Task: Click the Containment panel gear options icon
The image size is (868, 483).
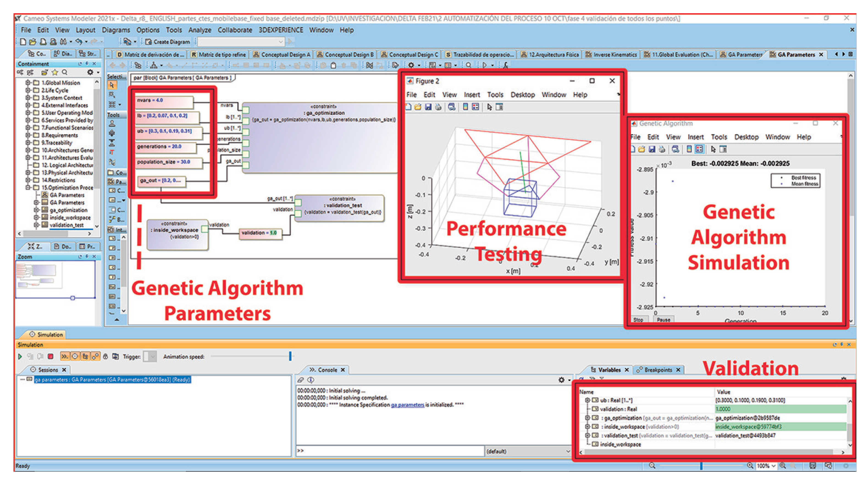Action: click(x=90, y=72)
